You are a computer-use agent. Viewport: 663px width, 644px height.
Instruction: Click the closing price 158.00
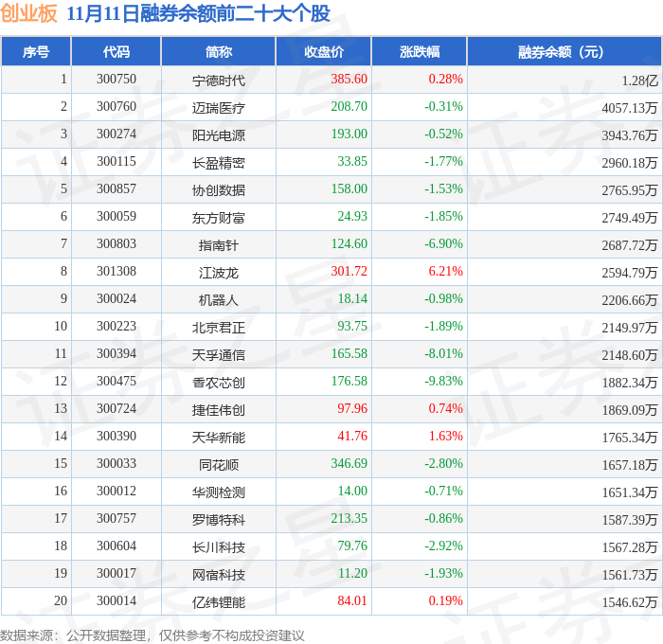click(349, 188)
